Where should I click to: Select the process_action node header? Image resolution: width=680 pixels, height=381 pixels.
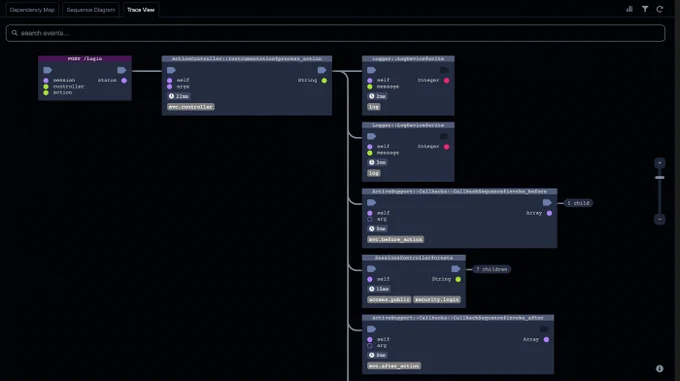tap(247, 59)
